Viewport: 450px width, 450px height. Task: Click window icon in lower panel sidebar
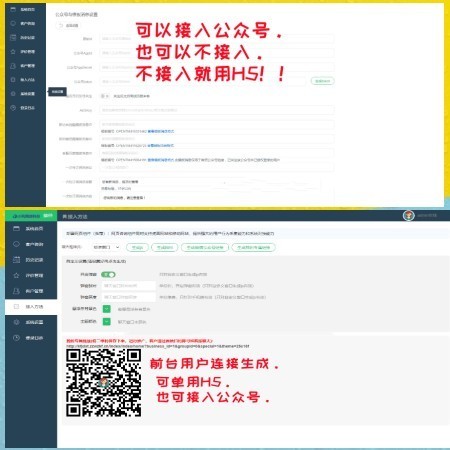(x=16, y=229)
